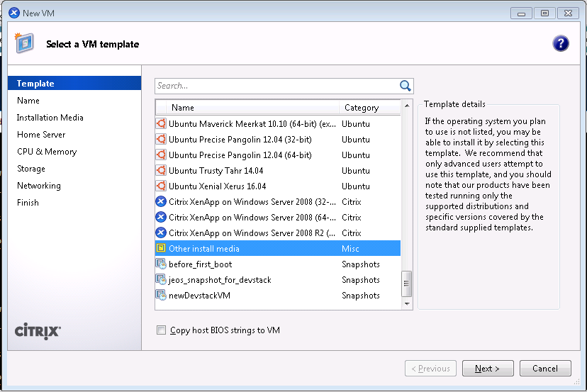
Task: Click Citrix XenApp Server 2008 R2 icon
Action: [161, 233]
